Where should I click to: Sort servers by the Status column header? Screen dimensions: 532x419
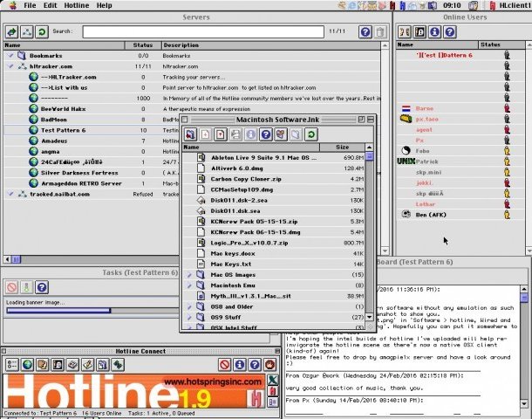[x=143, y=45]
